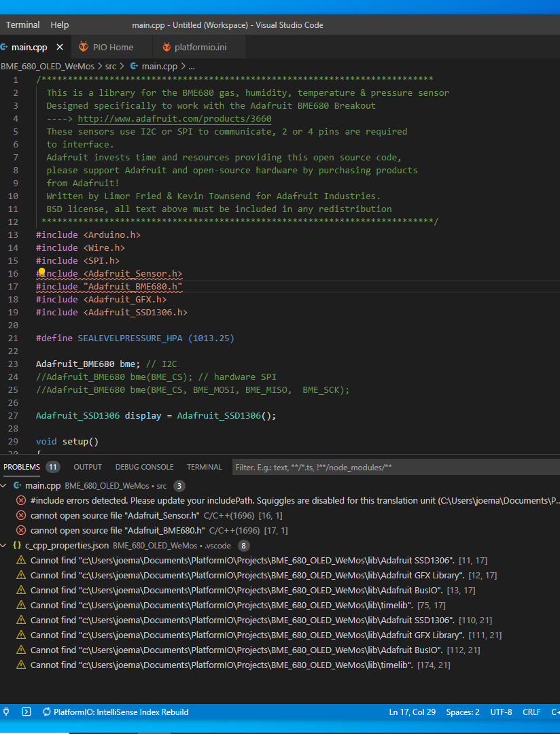Open the Help menu

pos(59,25)
